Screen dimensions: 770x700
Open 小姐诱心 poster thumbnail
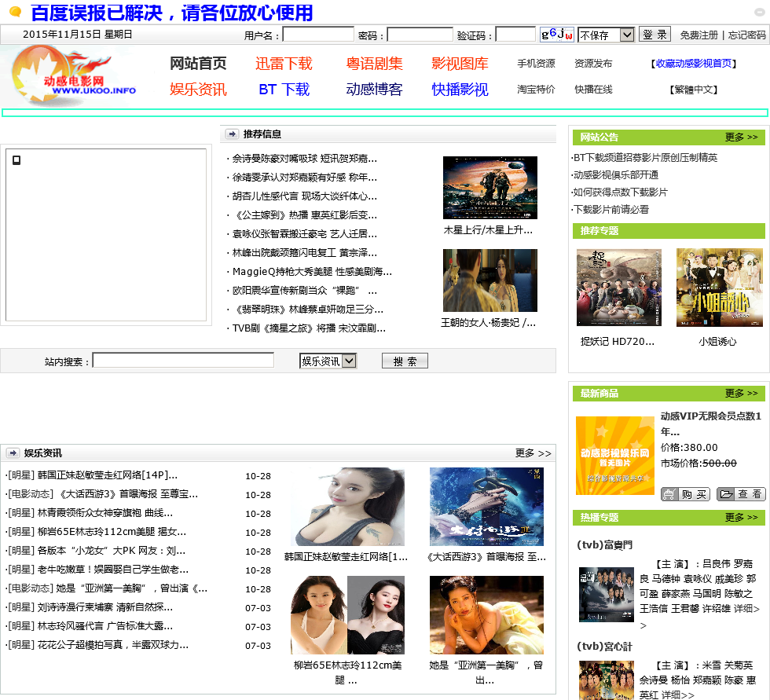720,288
